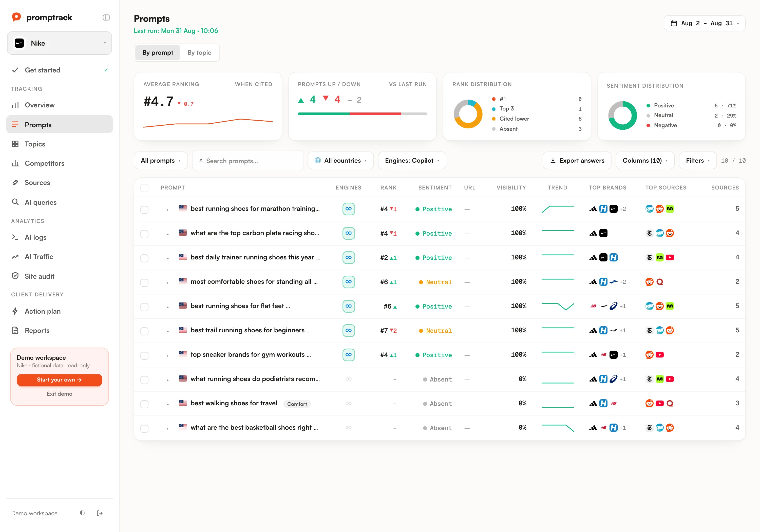The image size is (760, 532).
Task: Expand the marathon training prompt row arrow
Action: [x=168, y=210]
